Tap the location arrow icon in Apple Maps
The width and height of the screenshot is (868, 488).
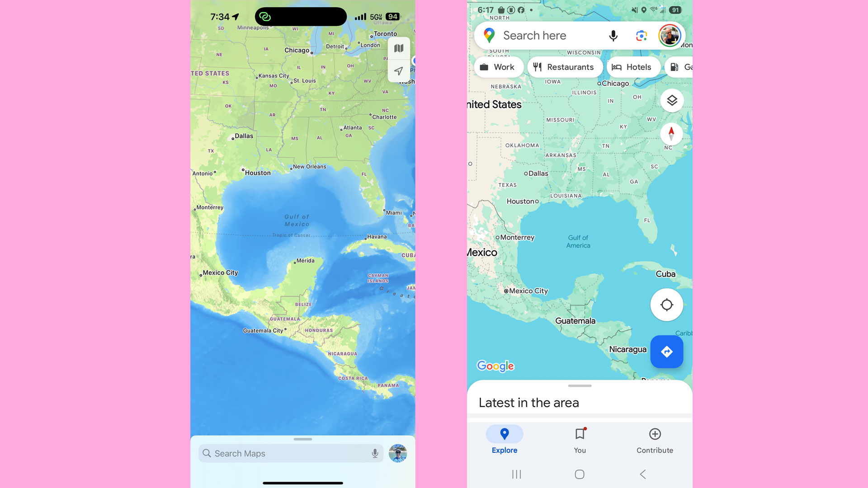point(398,71)
